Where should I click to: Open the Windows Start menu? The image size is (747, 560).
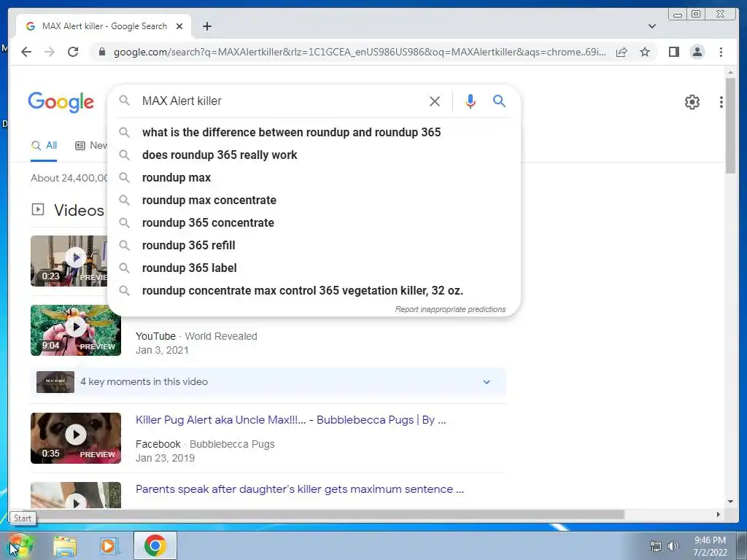pyautogui.click(x=20, y=545)
